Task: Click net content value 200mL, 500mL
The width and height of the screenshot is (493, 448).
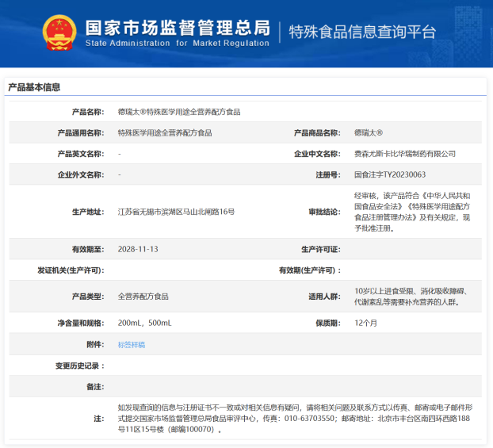Action: tap(144, 323)
